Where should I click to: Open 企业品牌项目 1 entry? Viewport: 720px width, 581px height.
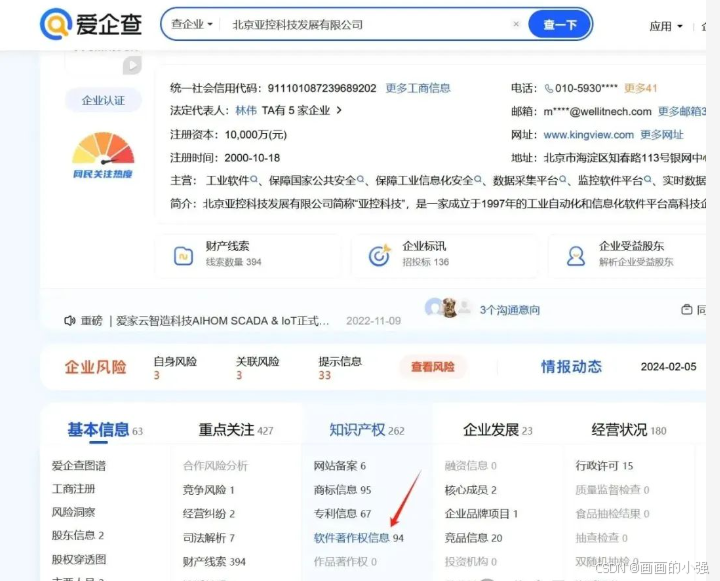[481, 513]
